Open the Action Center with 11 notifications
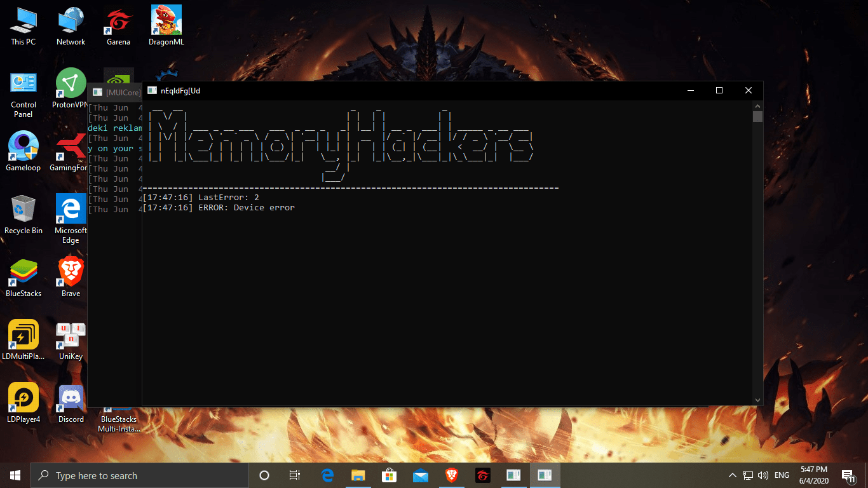The image size is (868, 488). [x=848, y=475]
